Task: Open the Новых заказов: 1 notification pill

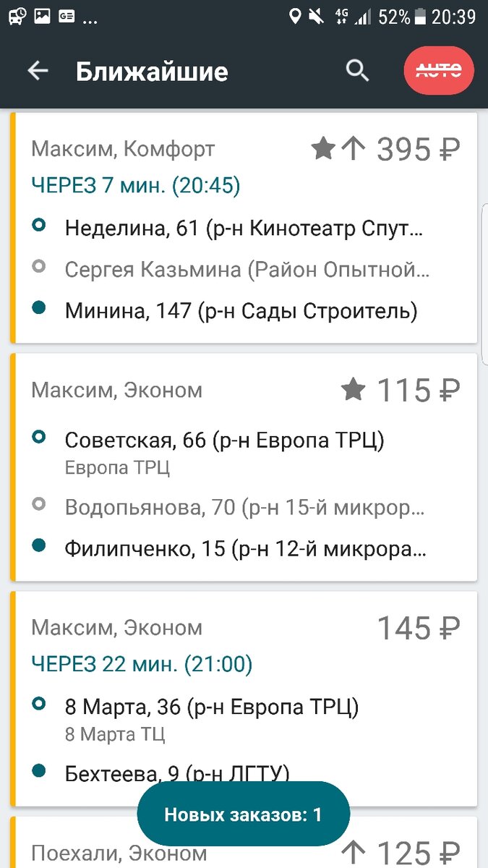Action: 243,813
